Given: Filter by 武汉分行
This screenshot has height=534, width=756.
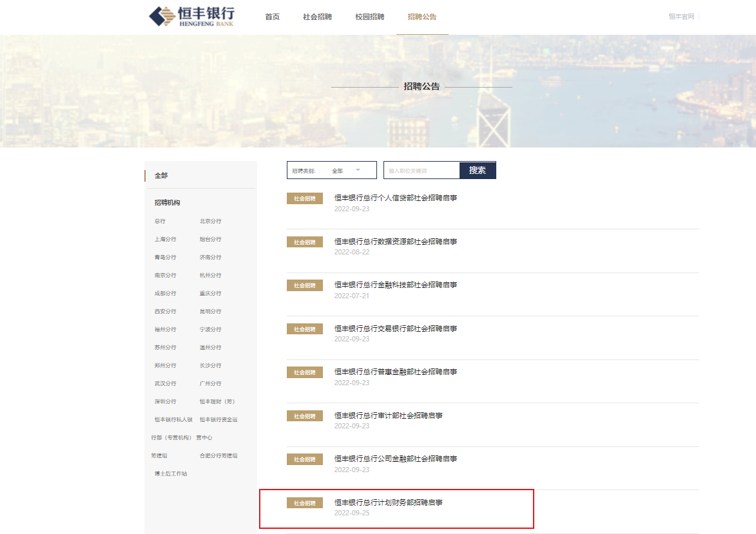Looking at the screenshot, I should [x=165, y=384].
